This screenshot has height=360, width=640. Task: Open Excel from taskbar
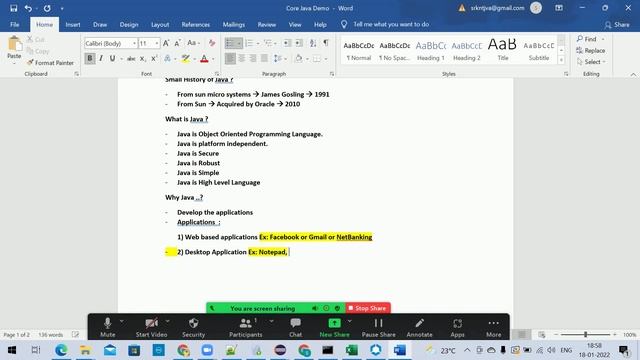pyautogui.click(x=351, y=350)
